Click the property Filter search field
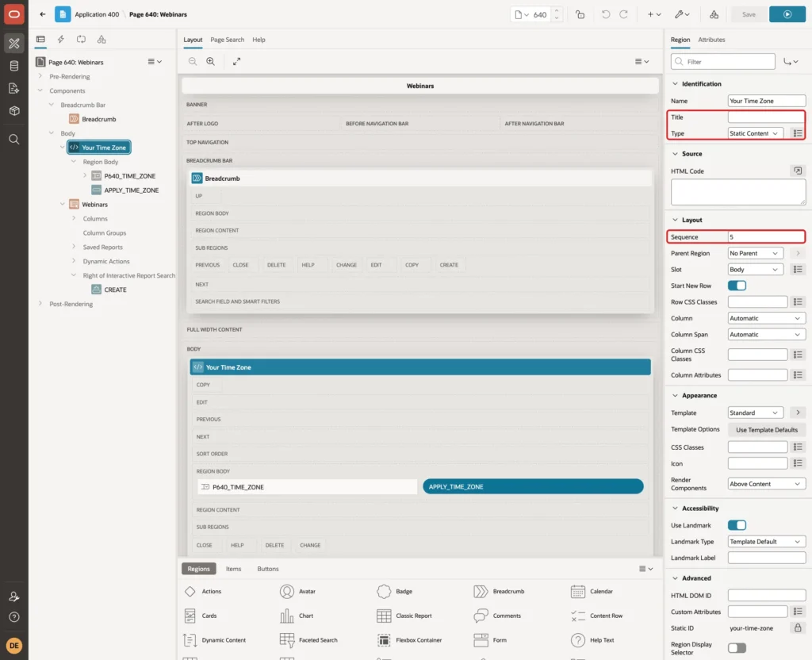812x660 pixels. point(723,62)
